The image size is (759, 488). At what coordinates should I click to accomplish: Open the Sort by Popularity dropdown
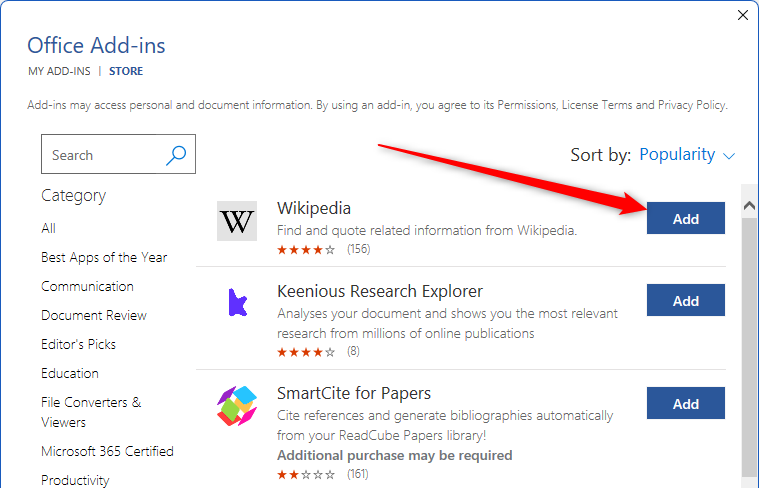point(677,154)
